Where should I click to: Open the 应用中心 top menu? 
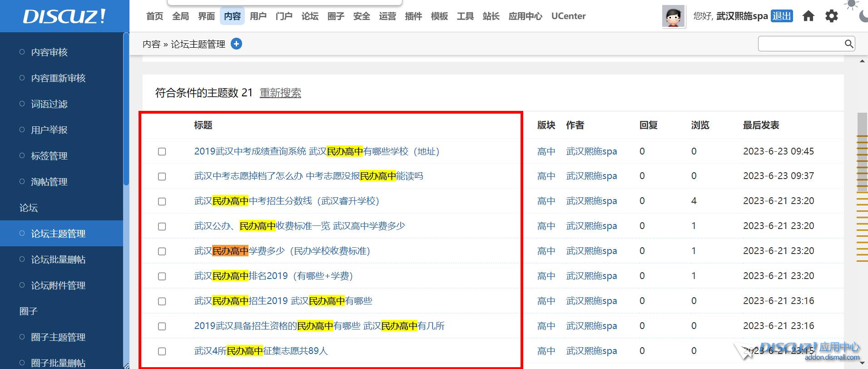click(x=525, y=16)
